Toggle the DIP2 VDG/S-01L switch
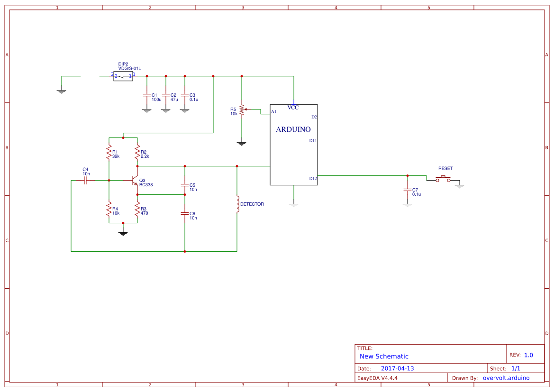Image resolution: width=554 pixels, height=392 pixels. point(122,76)
